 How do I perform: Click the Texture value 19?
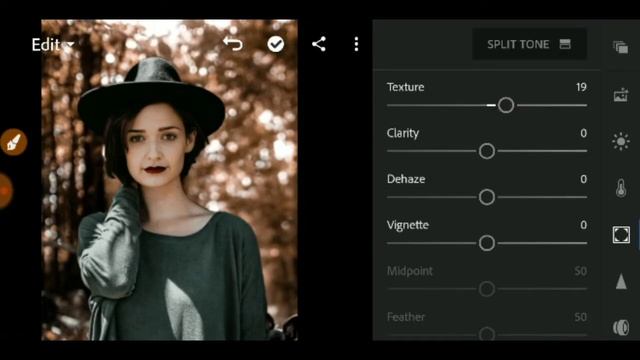pos(581,87)
